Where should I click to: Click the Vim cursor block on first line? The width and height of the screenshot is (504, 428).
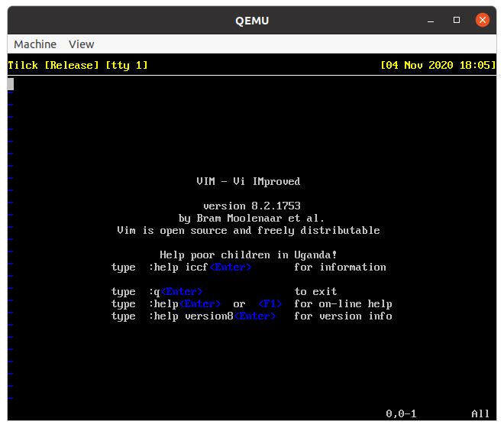[x=11, y=84]
